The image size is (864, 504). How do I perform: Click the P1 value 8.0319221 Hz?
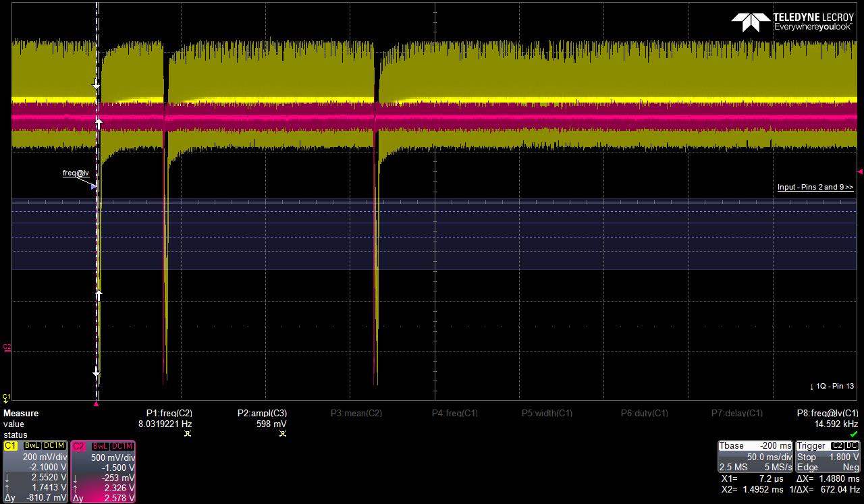pos(165,424)
